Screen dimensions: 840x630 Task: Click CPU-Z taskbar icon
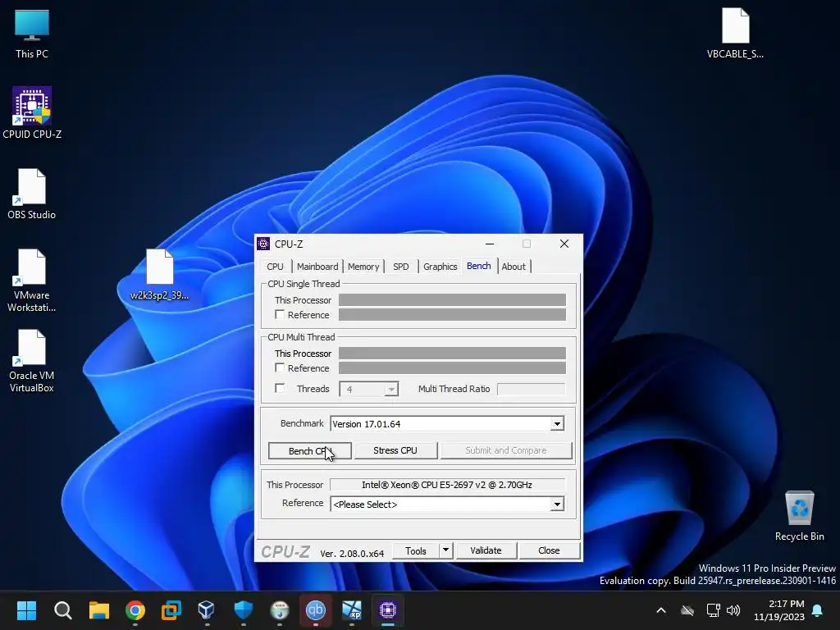pyautogui.click(x=388, y=609)
